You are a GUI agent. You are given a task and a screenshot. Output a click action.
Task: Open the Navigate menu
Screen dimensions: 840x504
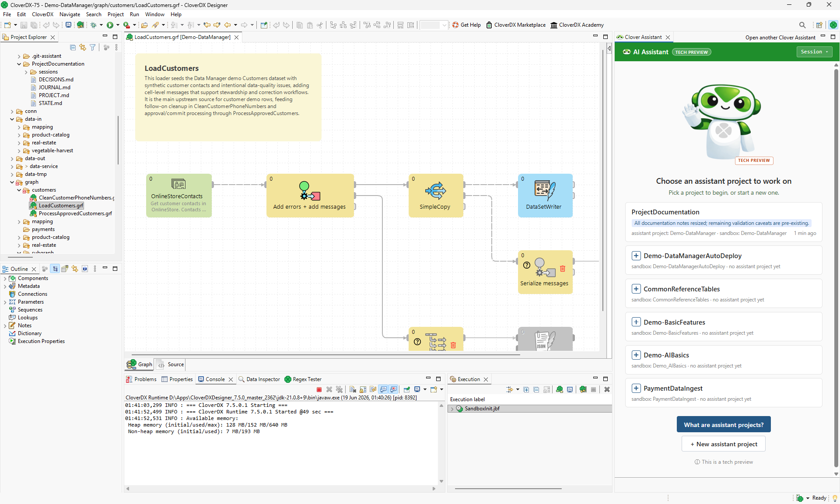click(x=70, y=14)
